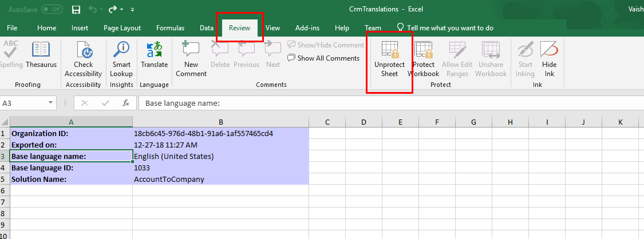The width and height of the screenshot is (644, 239).
Task: Select column B header
Action: click(220, 122)
